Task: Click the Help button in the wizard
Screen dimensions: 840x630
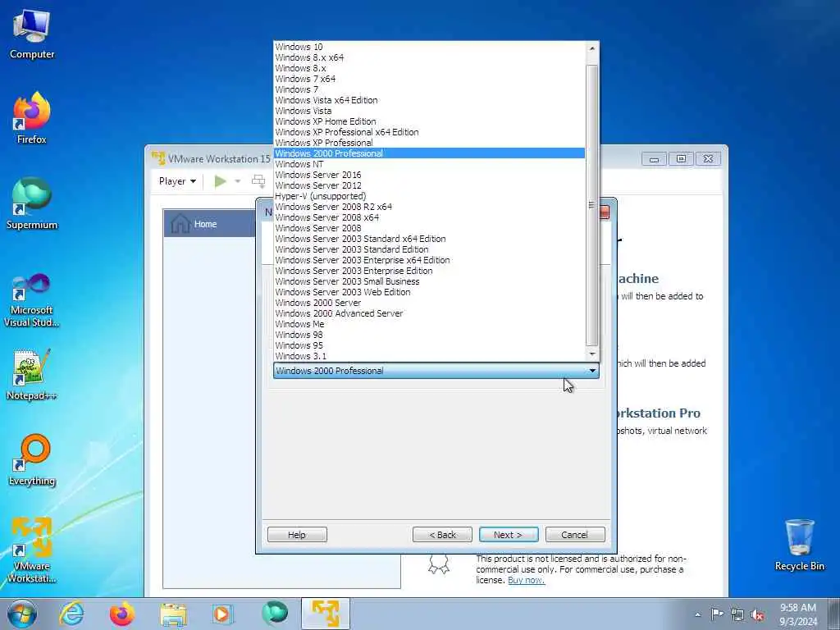Action: pos(297,535)
